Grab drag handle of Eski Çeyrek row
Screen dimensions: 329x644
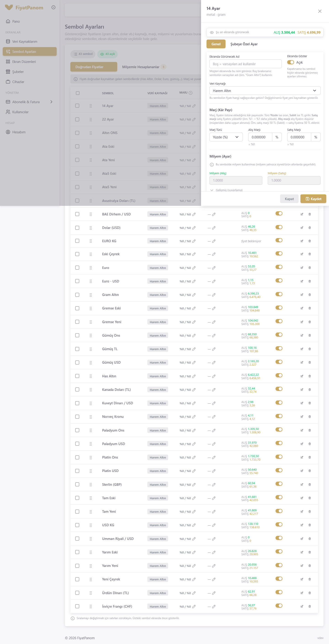click(91, 254)
